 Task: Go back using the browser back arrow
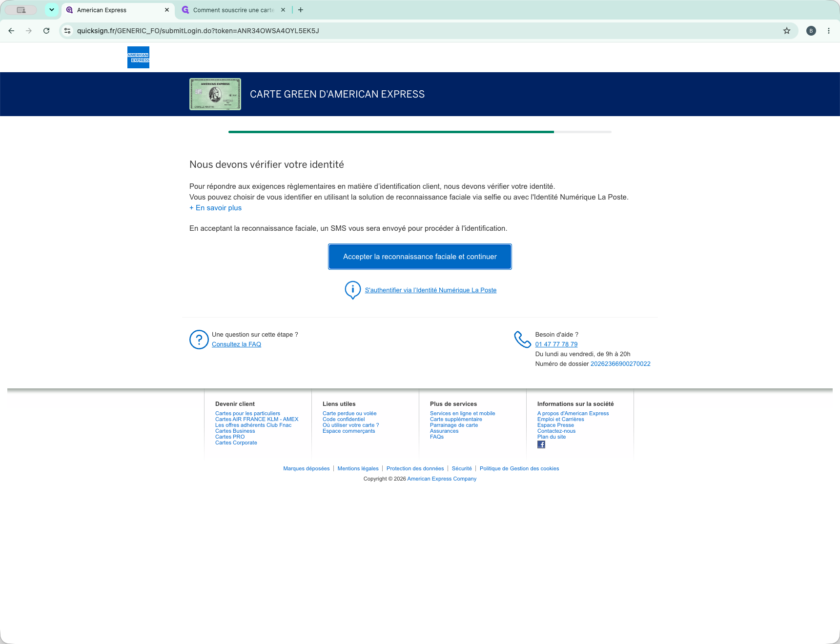click(x=11, y=31)
